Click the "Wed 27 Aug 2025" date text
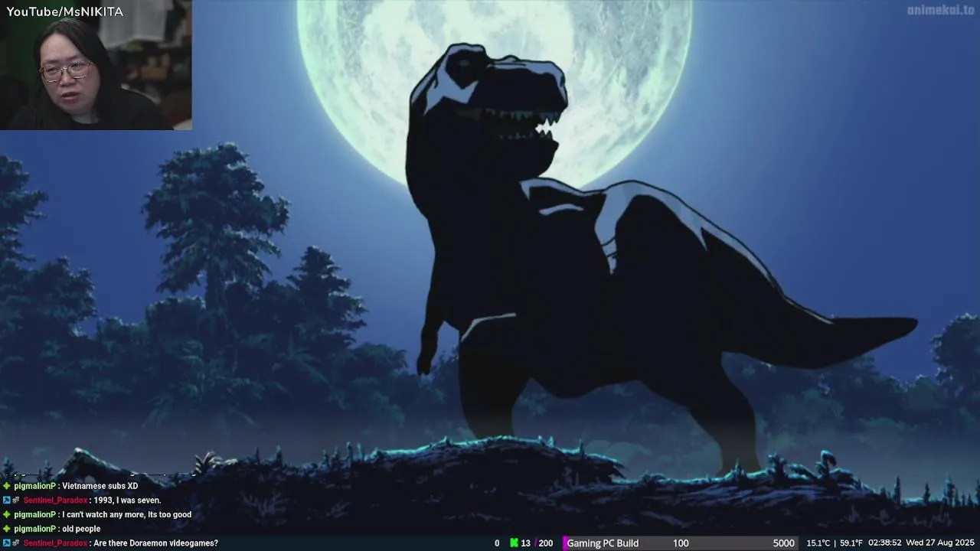980x551 pixels. pyautogui.click(x=940, y=543)
